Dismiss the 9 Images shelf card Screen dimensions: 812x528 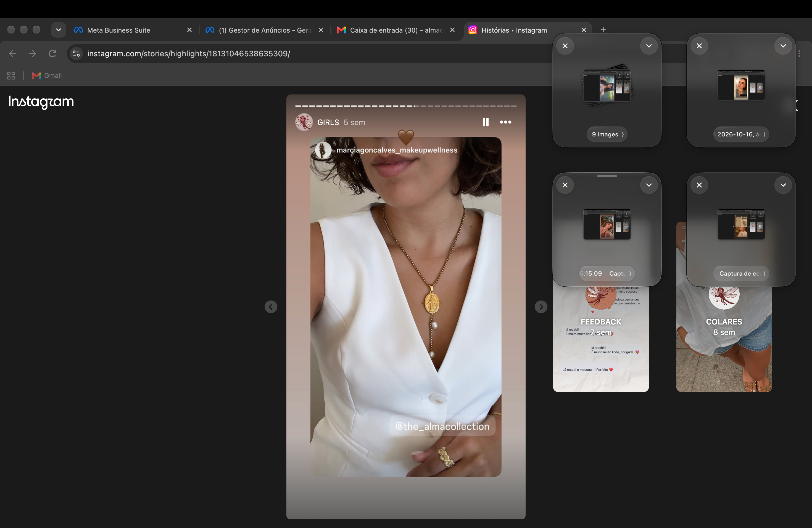[565, 46]
